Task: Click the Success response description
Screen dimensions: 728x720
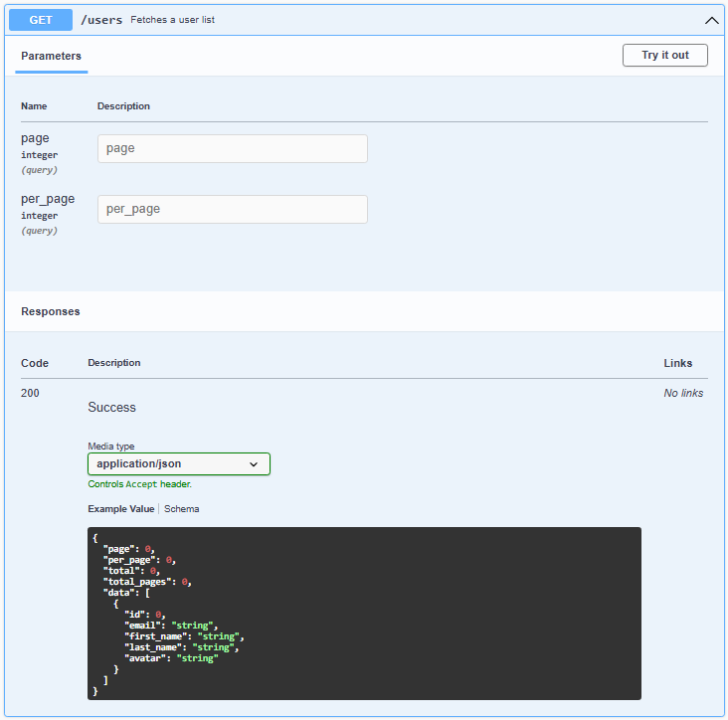Action: coord(112,407)
